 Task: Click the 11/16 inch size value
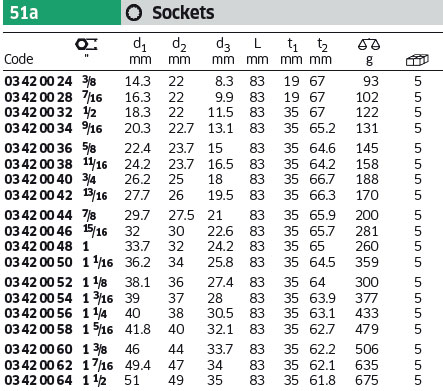(x=95, y=164)
